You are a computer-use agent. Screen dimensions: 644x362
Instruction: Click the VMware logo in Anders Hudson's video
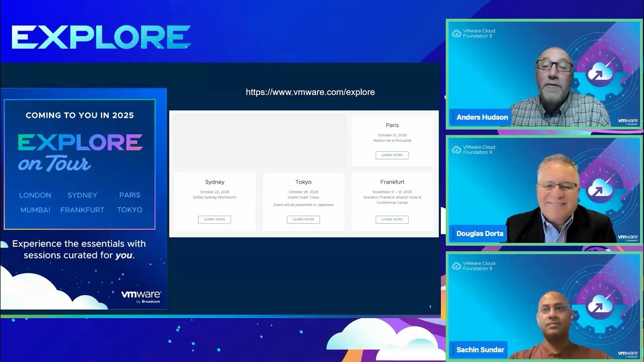point(627,121)
